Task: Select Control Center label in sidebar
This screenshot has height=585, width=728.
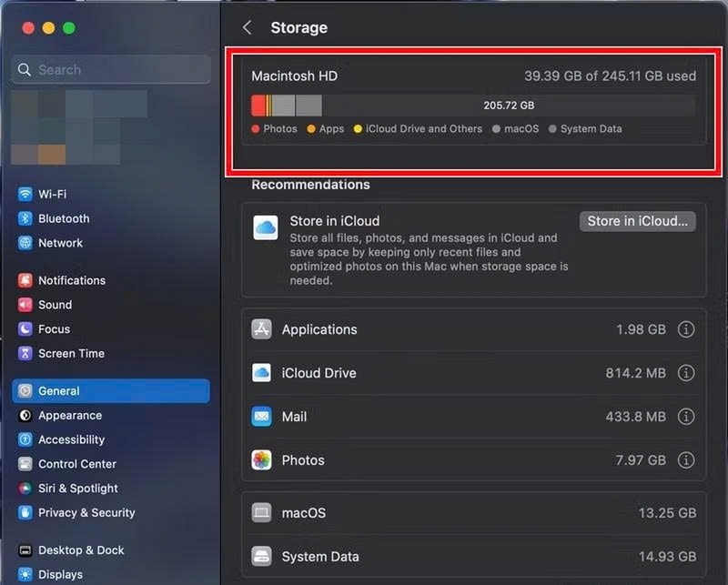Action: point(77,464)
